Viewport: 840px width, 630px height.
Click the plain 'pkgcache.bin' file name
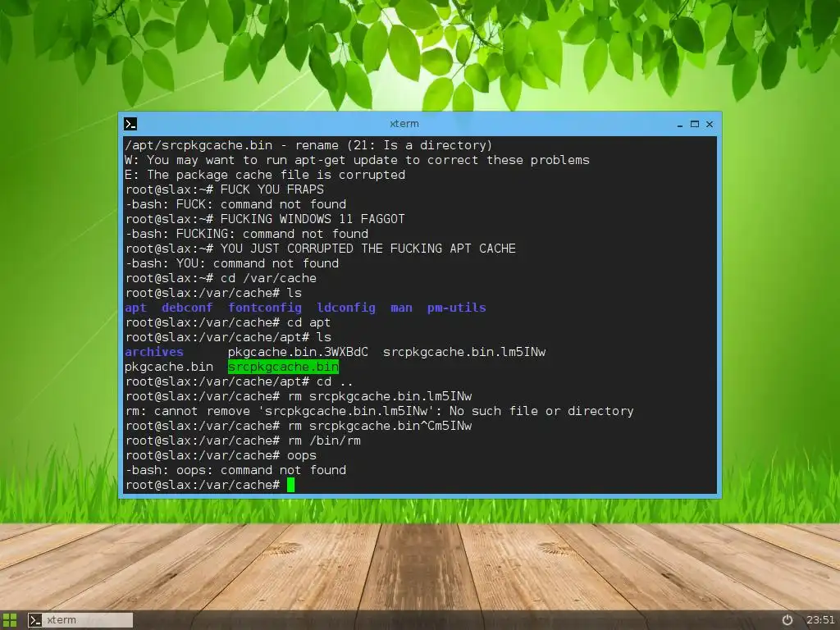(169, 367)
